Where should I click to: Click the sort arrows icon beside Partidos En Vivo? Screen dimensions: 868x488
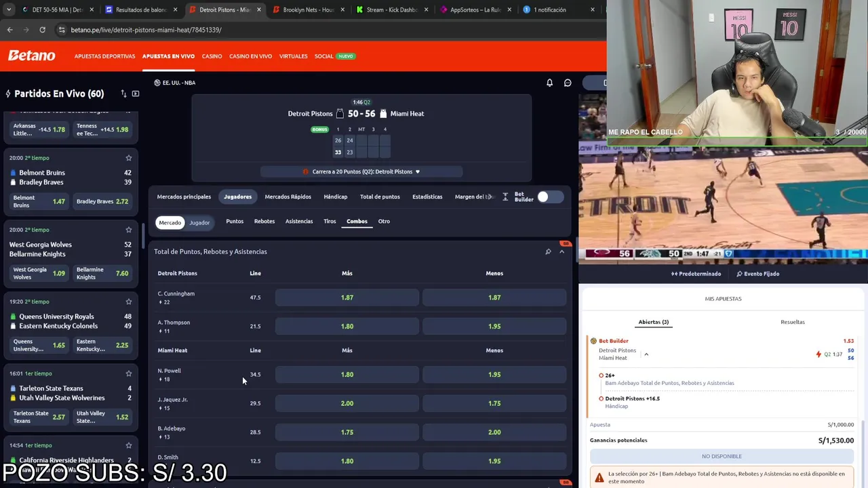tap(123, 94)
